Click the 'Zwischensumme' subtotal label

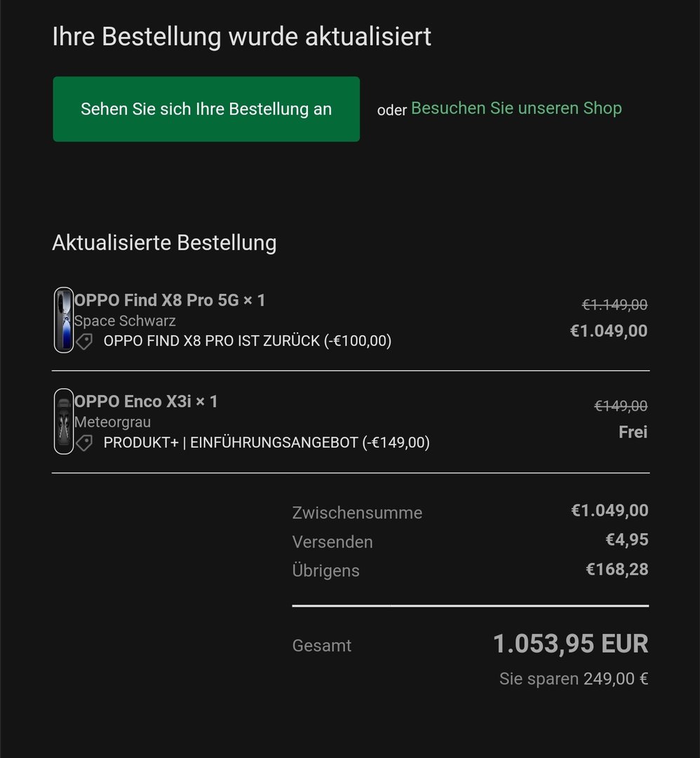[x=357, y=513]
